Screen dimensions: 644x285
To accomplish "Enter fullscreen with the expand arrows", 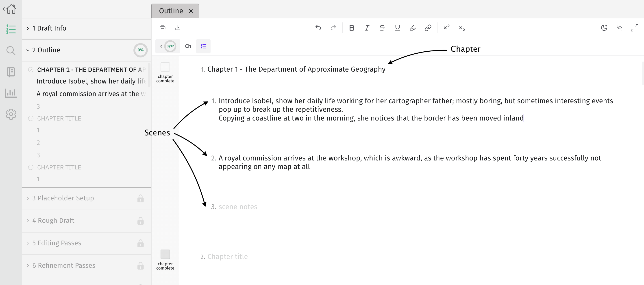I will pos(635,28).
